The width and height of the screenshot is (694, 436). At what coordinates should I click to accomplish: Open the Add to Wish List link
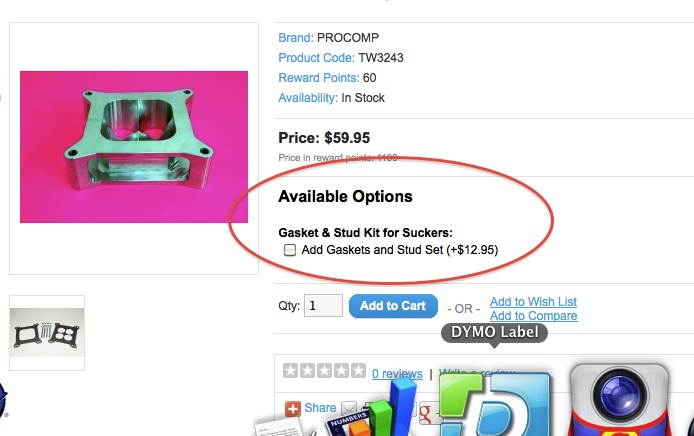pyautogui.click(x=533, y=301)
